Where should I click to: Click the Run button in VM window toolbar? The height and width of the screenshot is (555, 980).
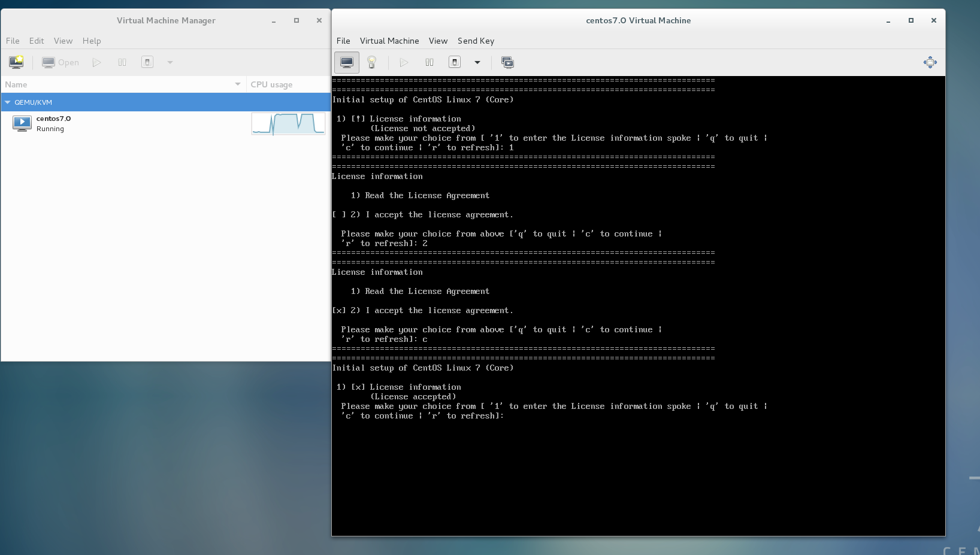404,62
